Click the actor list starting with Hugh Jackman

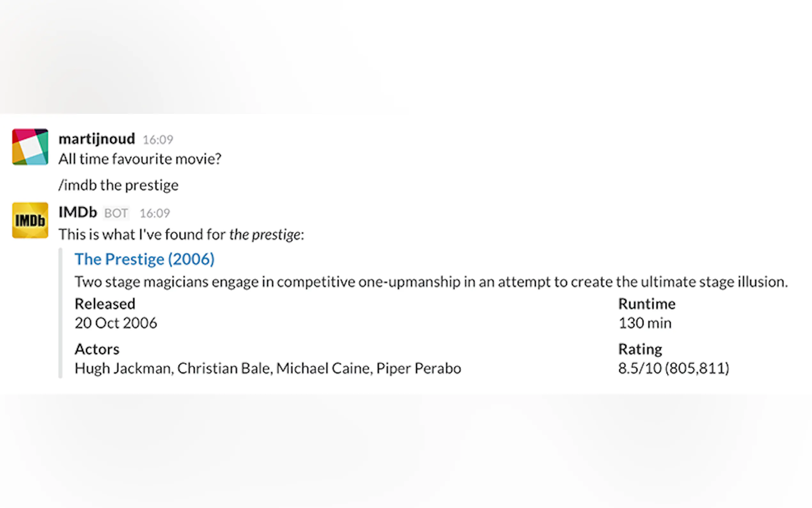click(x=268, y=369)
